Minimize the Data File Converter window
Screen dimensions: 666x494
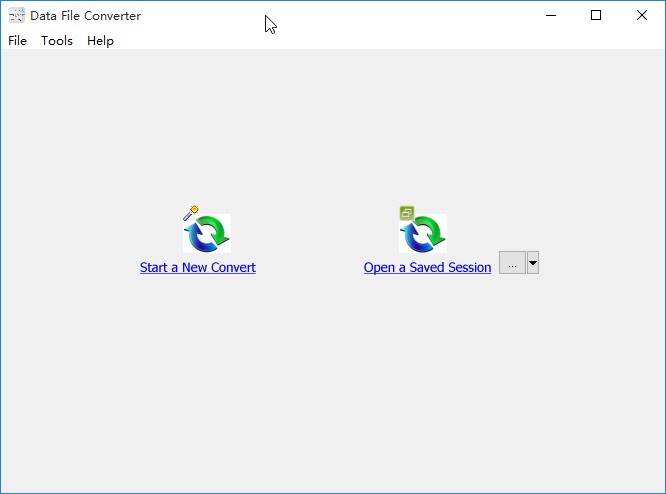click(x=551, y=15)
